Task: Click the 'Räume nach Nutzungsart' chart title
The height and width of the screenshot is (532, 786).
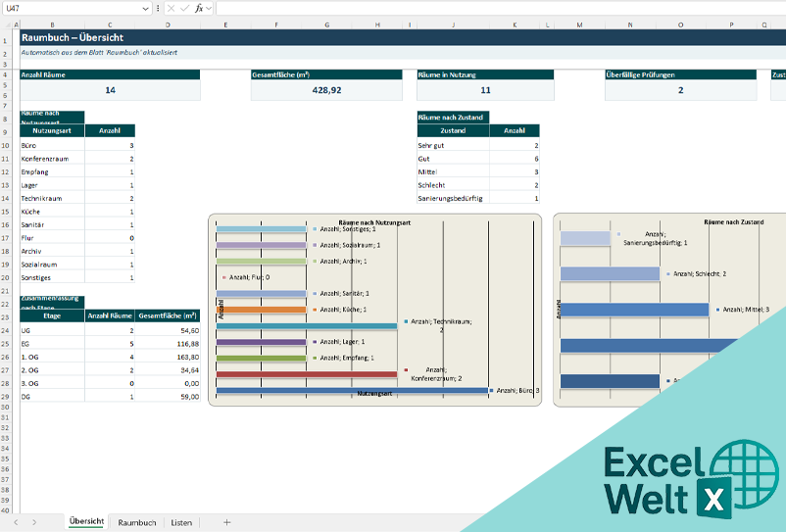Action: point(374,222)
